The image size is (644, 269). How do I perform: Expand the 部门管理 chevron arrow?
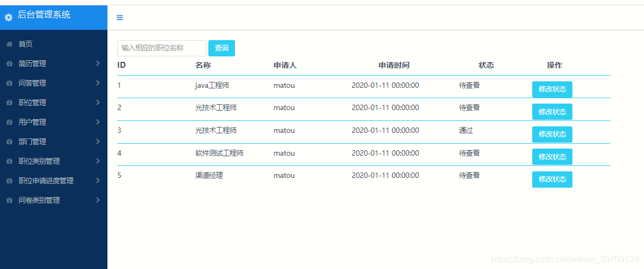98,141
